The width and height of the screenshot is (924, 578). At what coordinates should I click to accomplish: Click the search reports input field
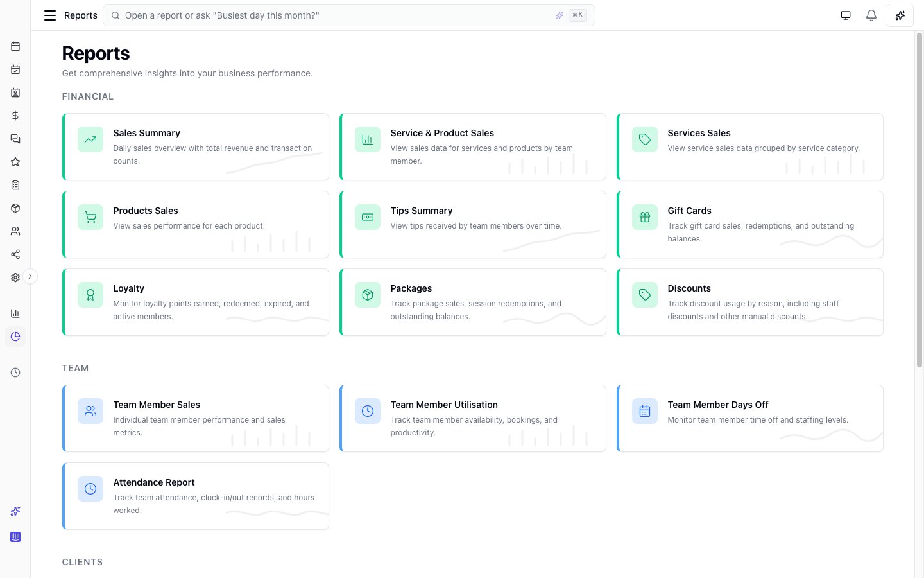348,15
